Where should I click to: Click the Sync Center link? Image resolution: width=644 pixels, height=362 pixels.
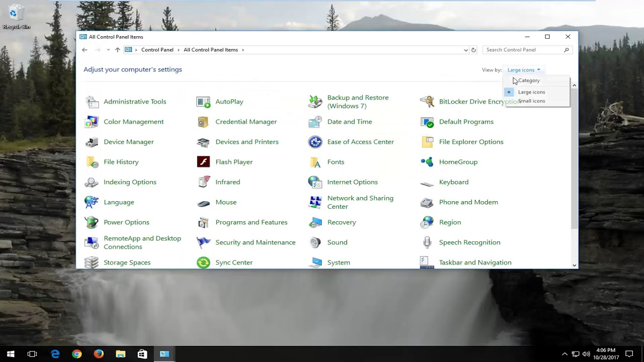[233, 262]
